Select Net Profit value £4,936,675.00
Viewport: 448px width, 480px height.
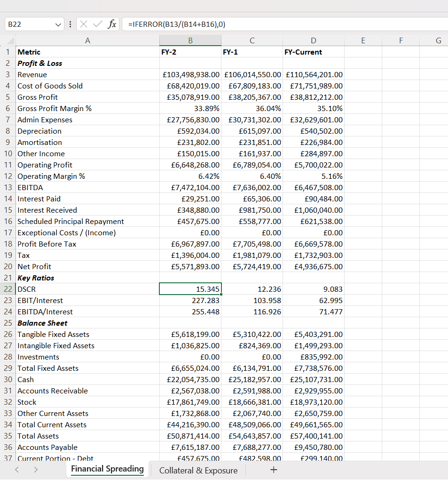[314, 267]
